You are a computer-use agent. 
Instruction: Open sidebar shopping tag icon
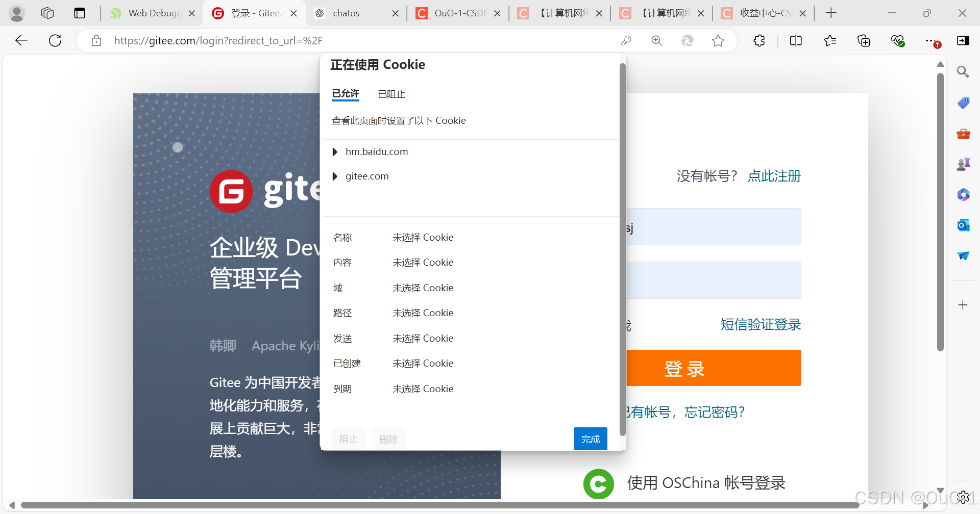(963, 103)
